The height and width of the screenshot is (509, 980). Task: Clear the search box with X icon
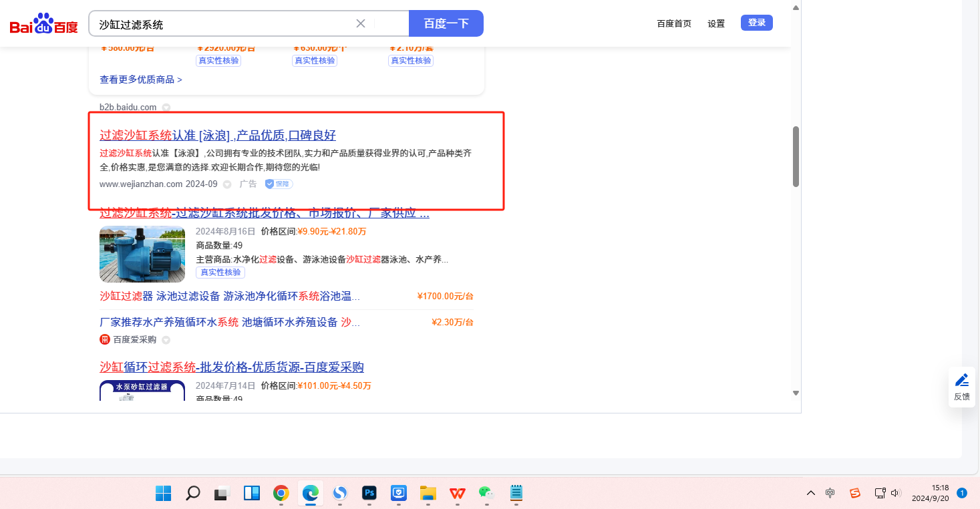click(x=361, y=23)
